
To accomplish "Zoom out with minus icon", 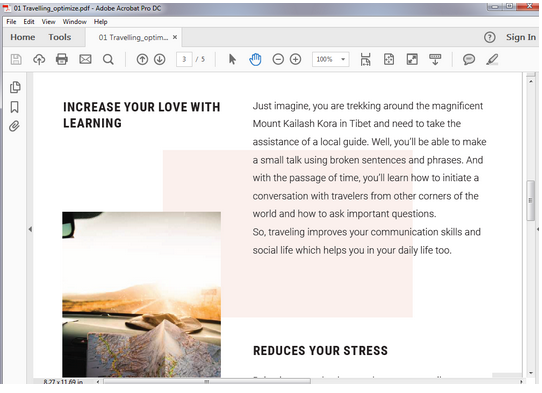I will click(278, 59).
